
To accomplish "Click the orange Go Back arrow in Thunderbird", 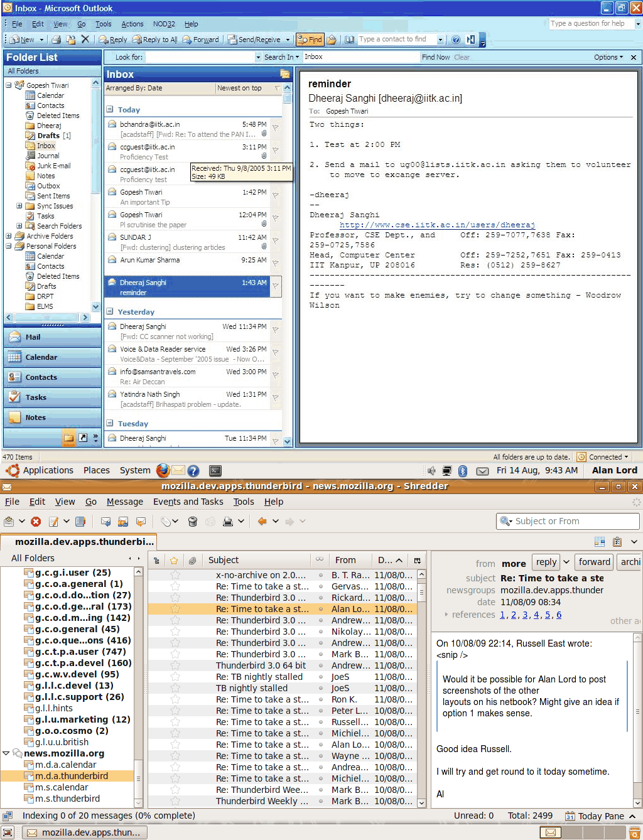I will (262, 521).
